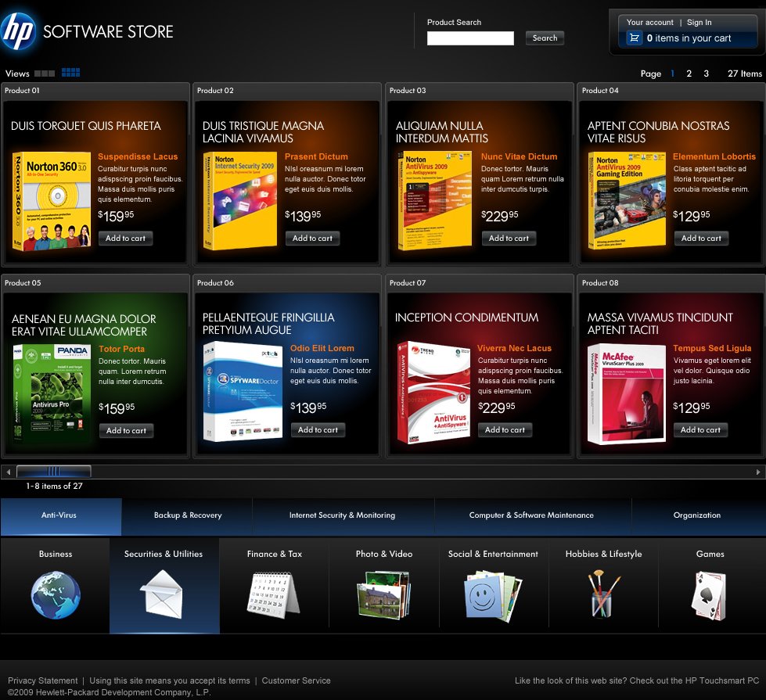766x700 pixels.
Task: Add Product 02 Prasent Dictum to cart
Action: pyautogui.click(x=312, y=239)
